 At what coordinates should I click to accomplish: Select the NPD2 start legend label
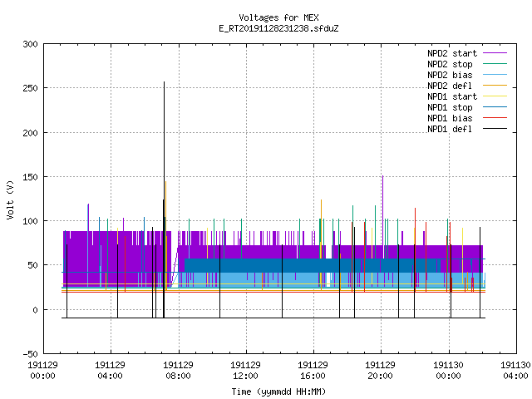point(452,53)
